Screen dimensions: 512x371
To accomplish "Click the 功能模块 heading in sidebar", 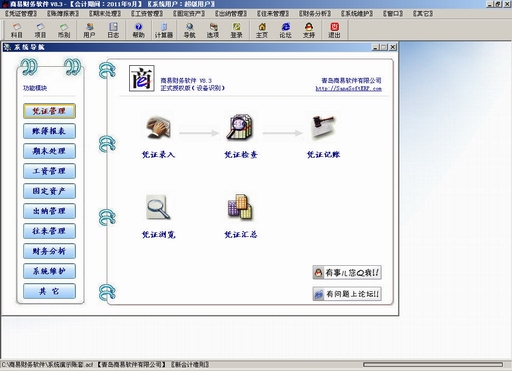I will [35, 88].
